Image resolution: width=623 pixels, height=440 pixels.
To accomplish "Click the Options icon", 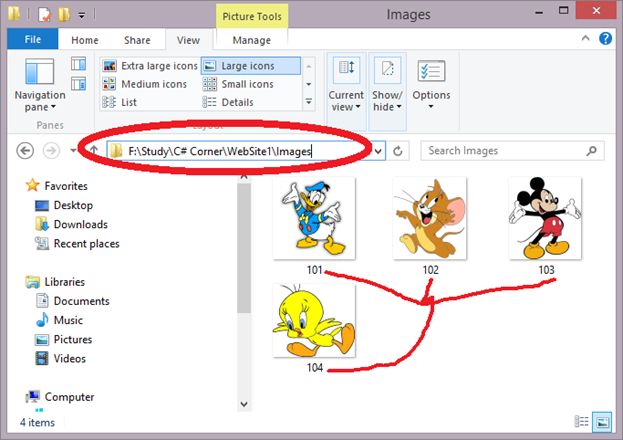I will (431, 72).
